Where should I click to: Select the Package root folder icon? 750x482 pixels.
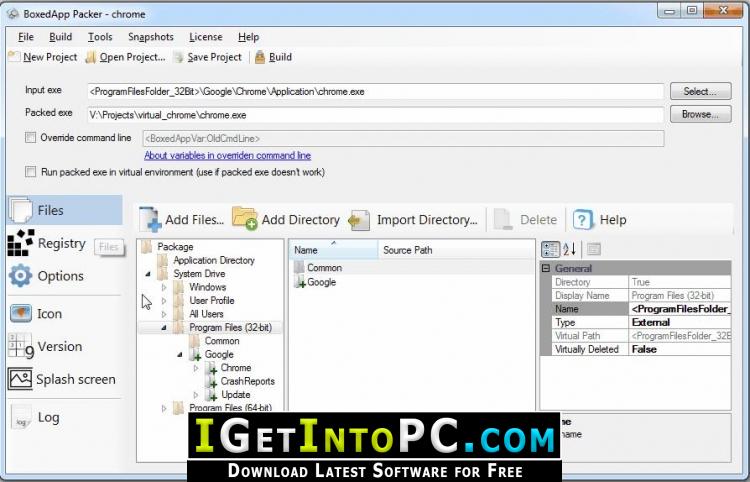(147, 246)
